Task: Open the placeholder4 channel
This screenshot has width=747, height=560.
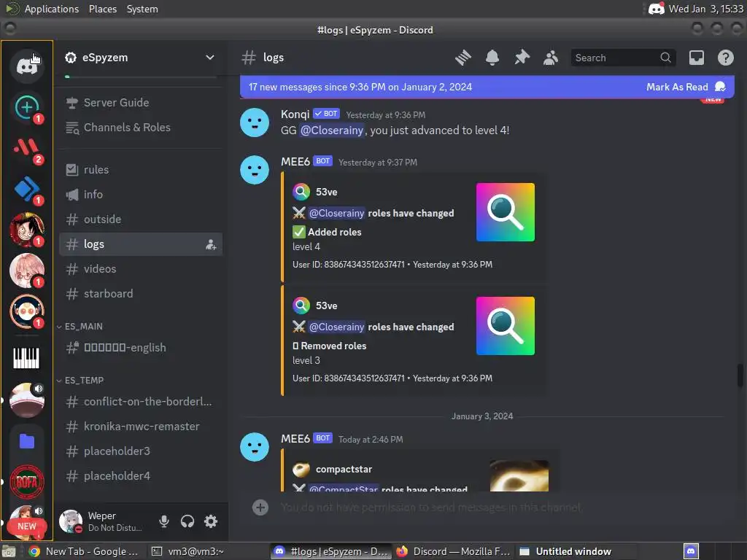Action: [141, 475]
